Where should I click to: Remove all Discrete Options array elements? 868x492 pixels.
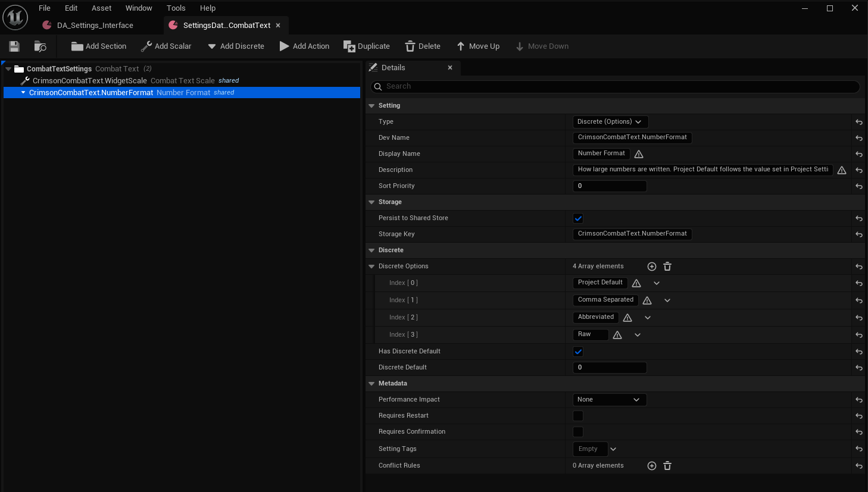[667, 267]
